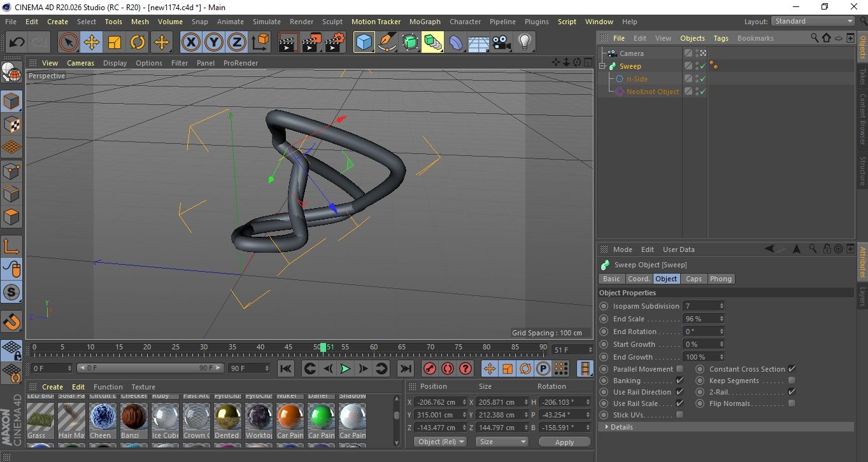Screen dimensions: 868x462
Task: Open Edit Render Settings icon
Action: (335, 43)
